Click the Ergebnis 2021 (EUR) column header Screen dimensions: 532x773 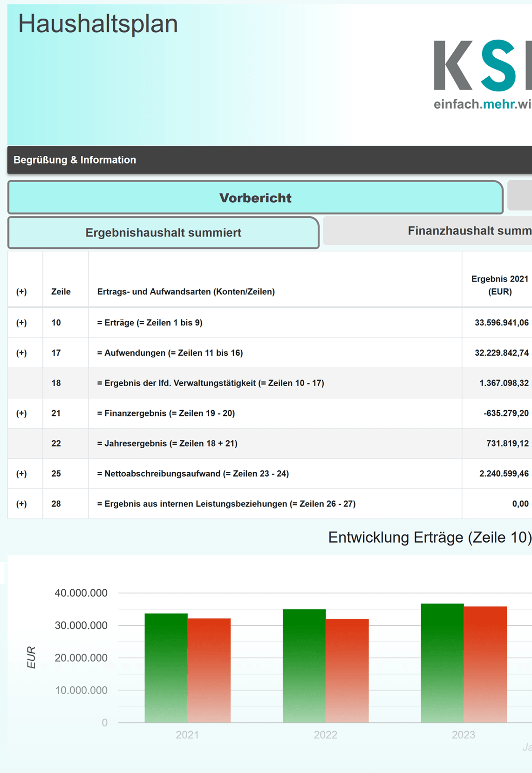point(499,285)
